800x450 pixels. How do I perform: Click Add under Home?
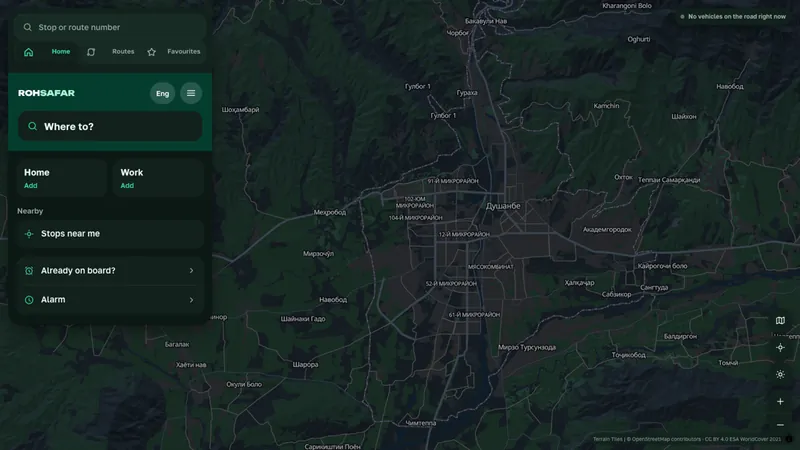click(x=31, y=186)
